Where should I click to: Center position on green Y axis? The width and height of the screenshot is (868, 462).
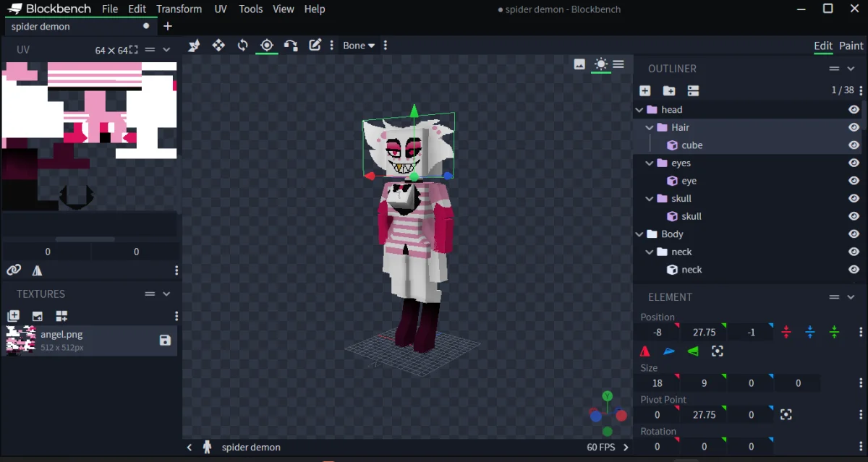click(834, 333)
